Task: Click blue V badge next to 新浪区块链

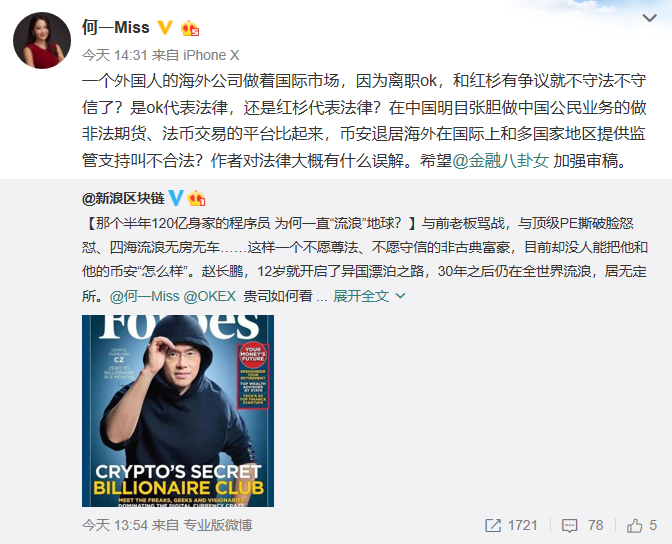Action: pos(176,198)
